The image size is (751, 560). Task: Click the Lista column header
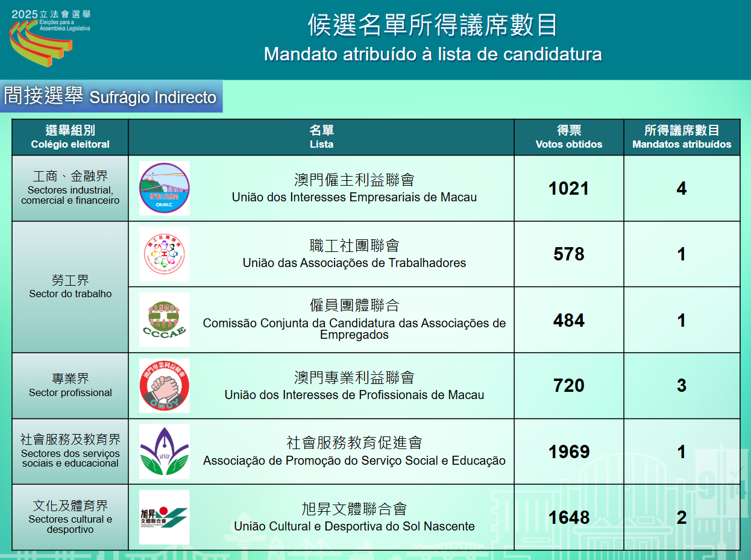[x=321, y=137]
